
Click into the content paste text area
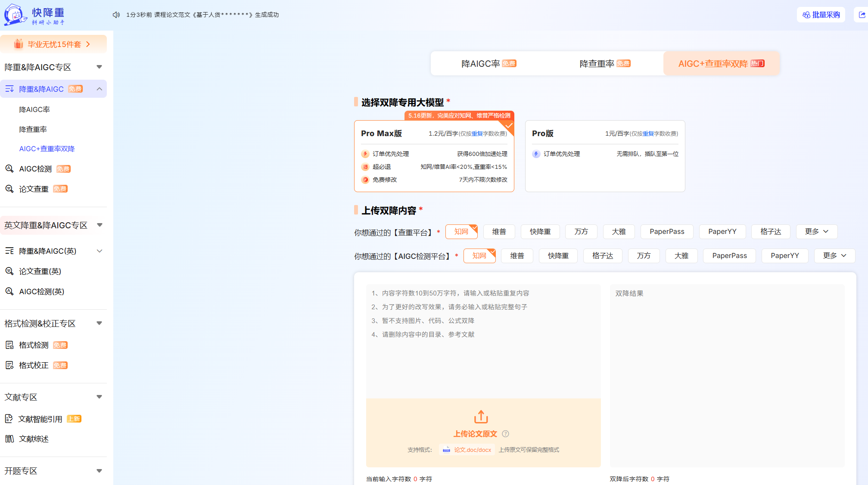[483, 341]
